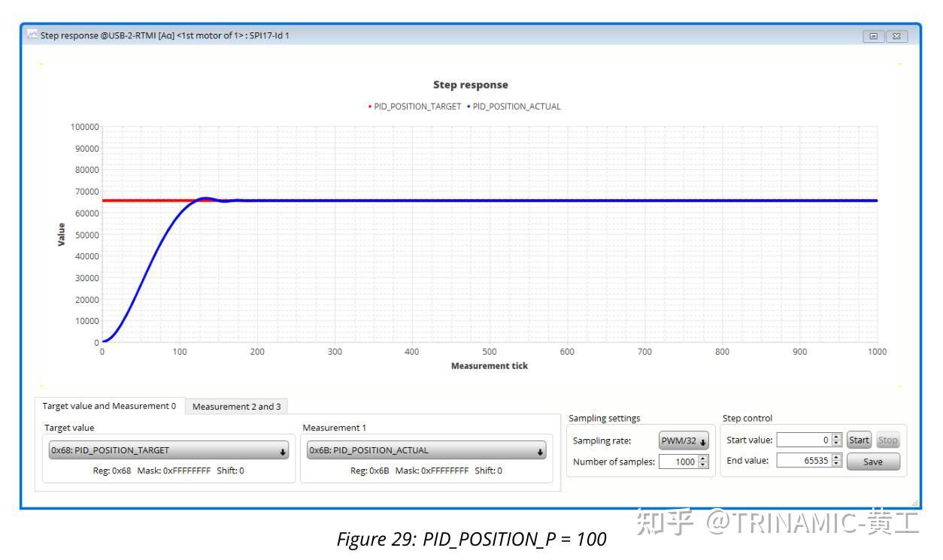Increase the End value with the up arrow
Screen dimensions: 943x560
click(x=835, y=459)
